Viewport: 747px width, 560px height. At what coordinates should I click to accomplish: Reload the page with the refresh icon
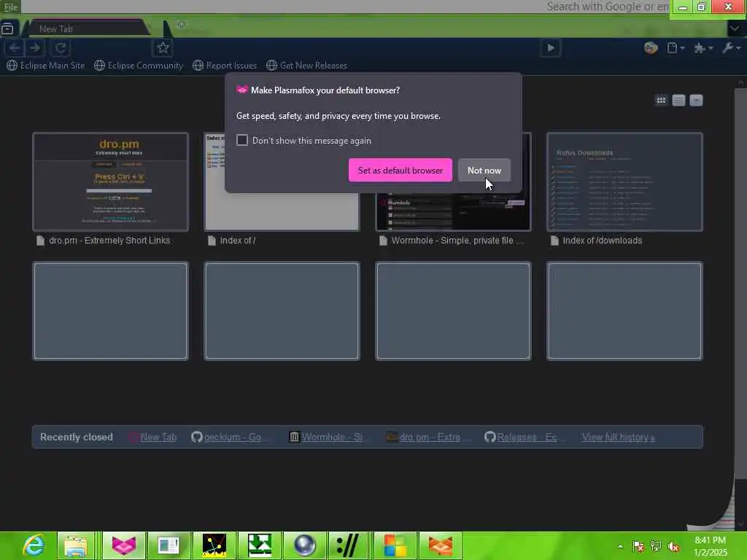(x=61, y=47)
